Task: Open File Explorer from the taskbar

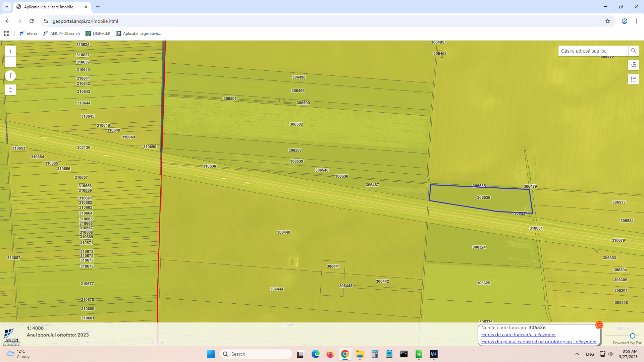Action: 360,354
